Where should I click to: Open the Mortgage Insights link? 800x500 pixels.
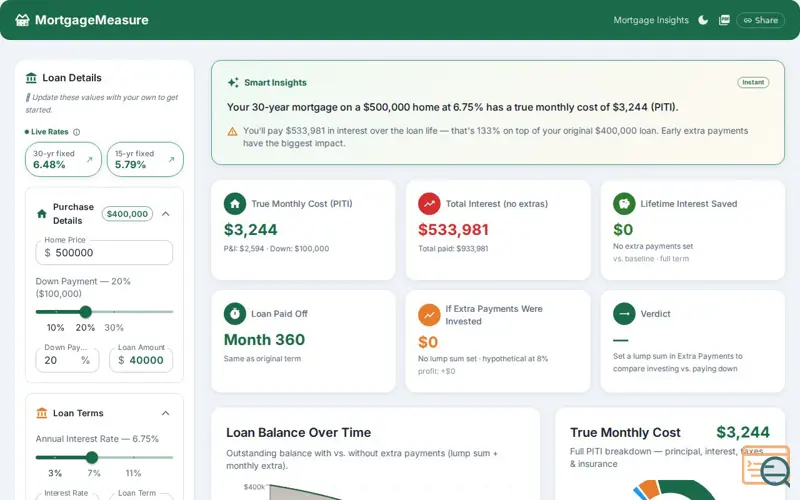click(651, 20)
